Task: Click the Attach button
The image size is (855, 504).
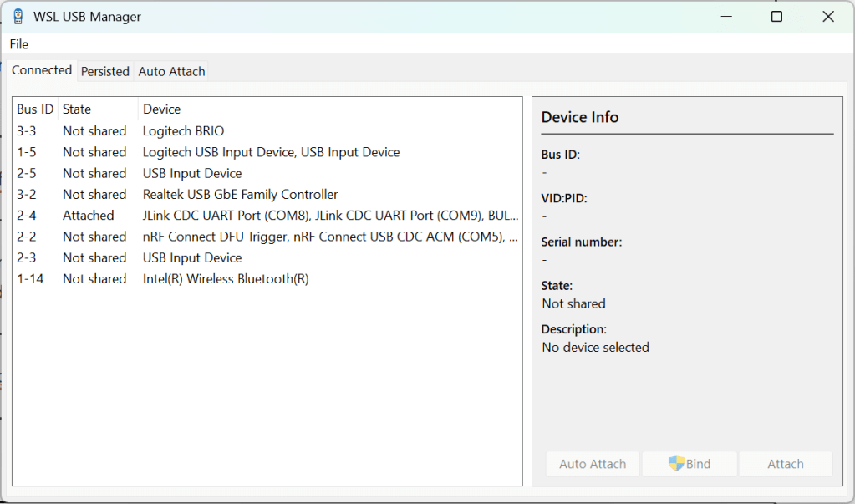Action: pyautogui.click(x=785, y=464)
